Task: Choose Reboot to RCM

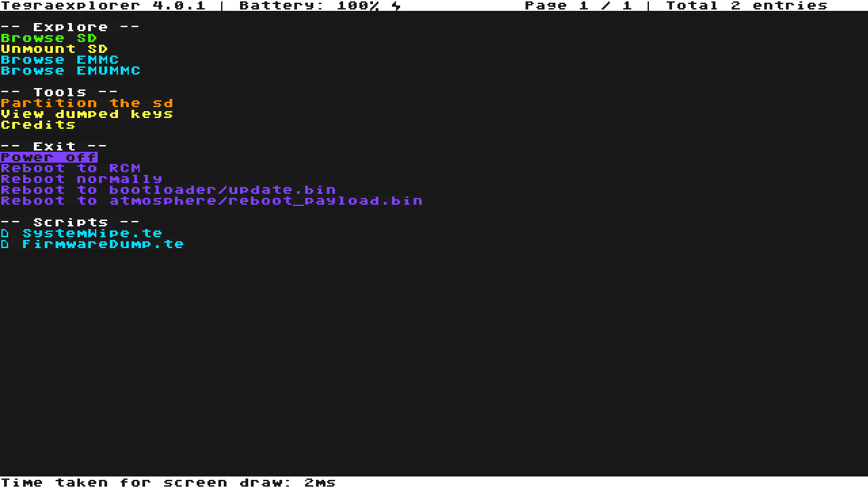Action: click(71, 168)
